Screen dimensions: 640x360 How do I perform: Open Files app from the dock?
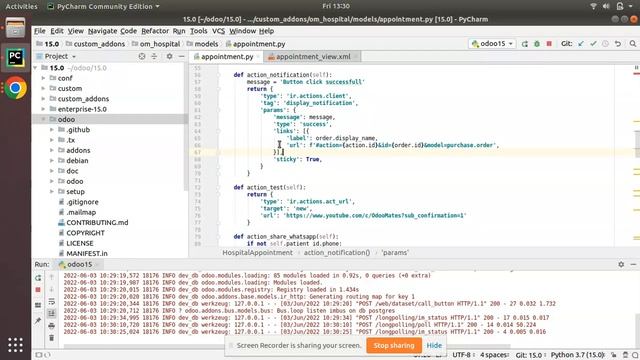16,28
